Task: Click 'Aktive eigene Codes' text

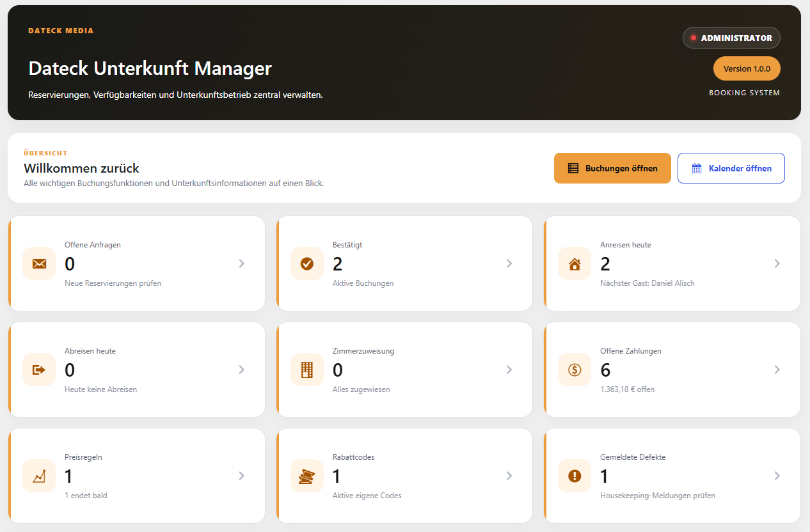Action: [x=367, y=496]
